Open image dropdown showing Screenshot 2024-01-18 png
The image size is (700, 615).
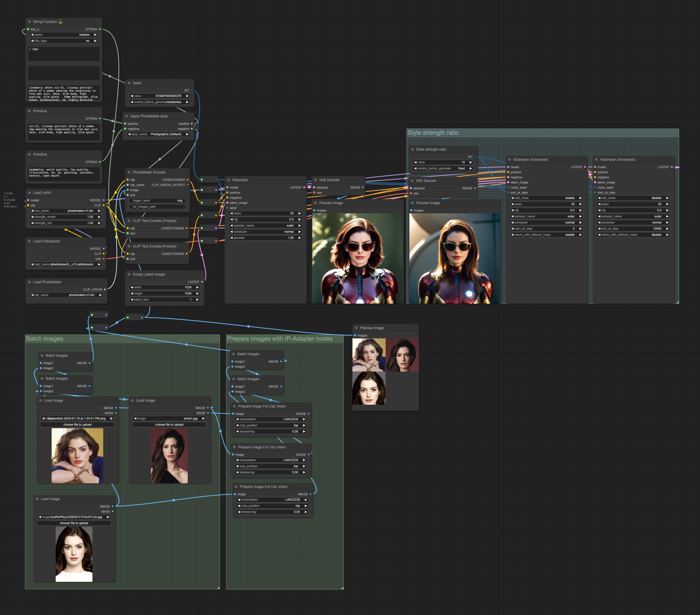pos(77,418)
